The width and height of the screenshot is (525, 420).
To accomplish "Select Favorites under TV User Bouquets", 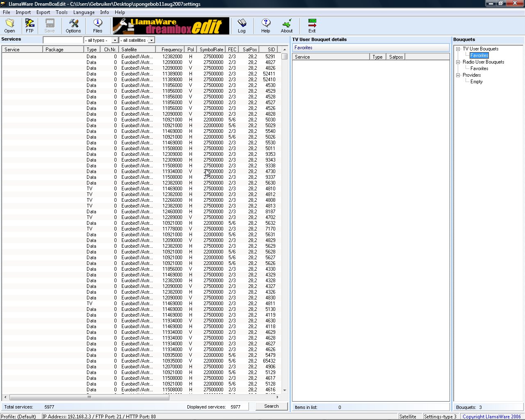I will click(x=479, y=55).
